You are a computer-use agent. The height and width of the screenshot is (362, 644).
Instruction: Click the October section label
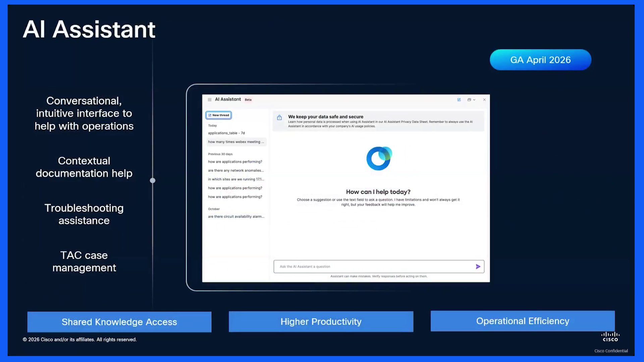(214, 209)
